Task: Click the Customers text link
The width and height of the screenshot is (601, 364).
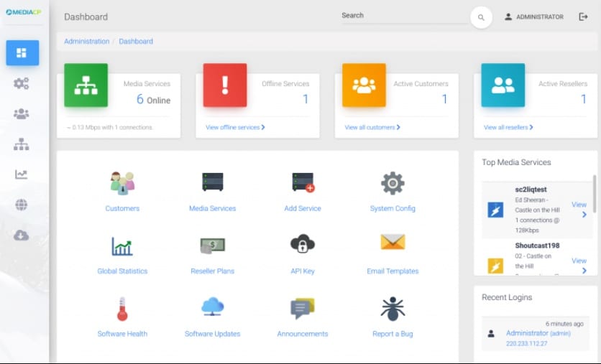Action: [x=122, y=209]
